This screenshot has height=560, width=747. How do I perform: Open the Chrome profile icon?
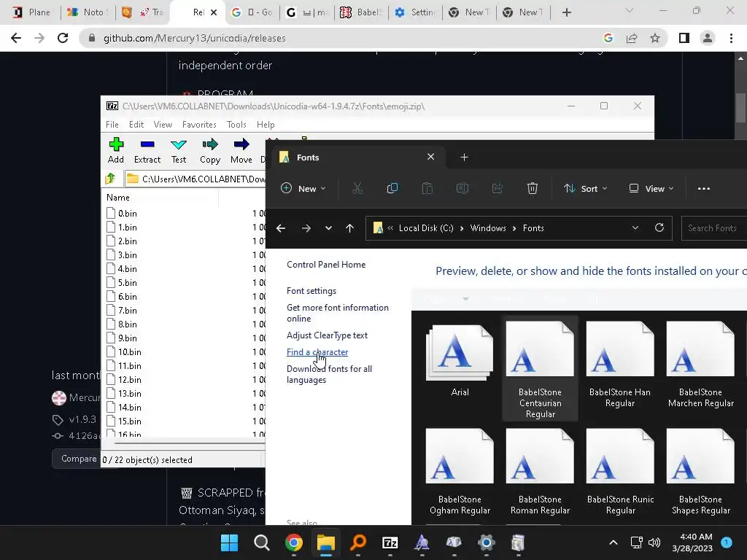(x=708, y=38)
